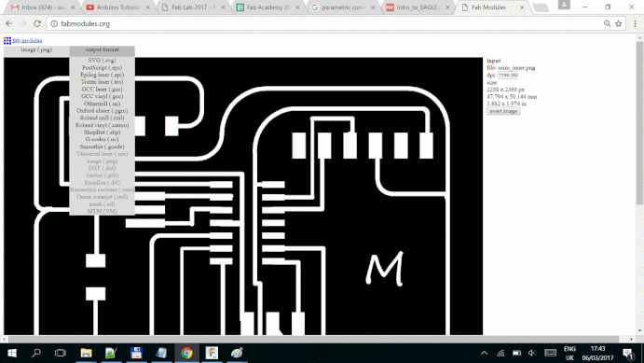
Task: Click the fab modules grid logo icon
Action: click(x=7, y=40)
